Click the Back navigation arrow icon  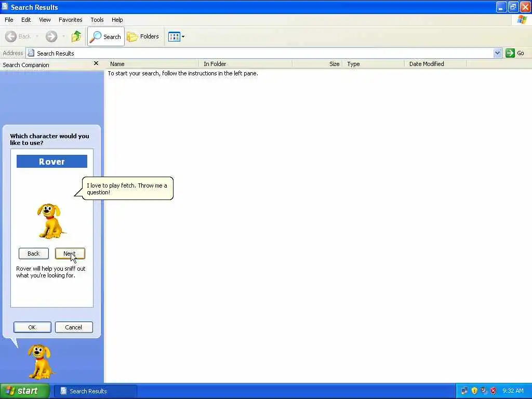pos(11,36)
